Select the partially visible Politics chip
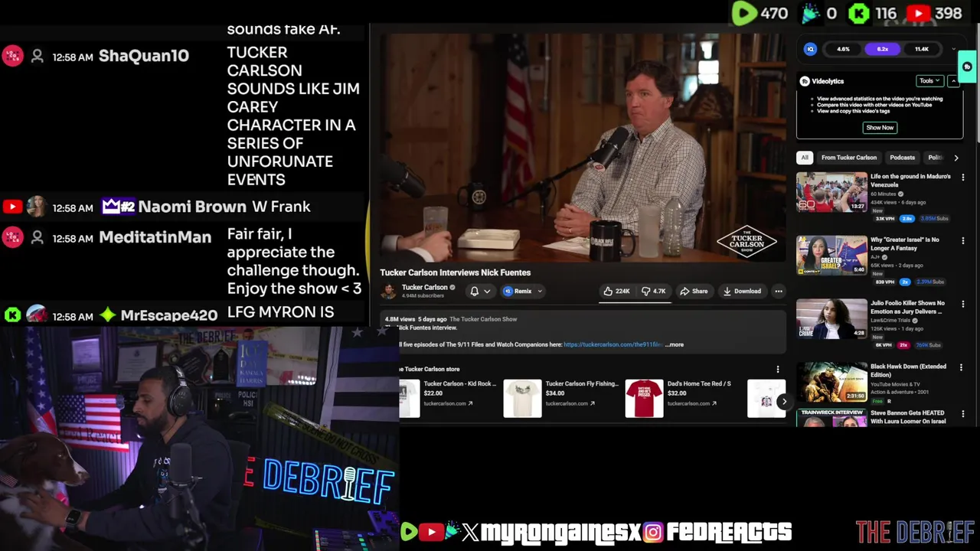 [935, 158]
